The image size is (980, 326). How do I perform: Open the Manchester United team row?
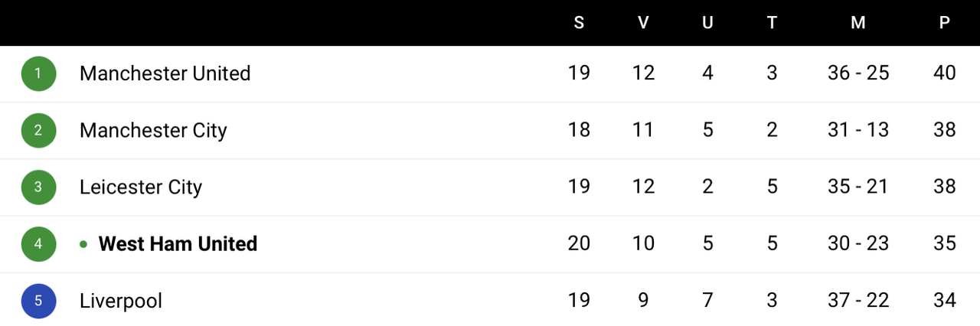(490, 74)
